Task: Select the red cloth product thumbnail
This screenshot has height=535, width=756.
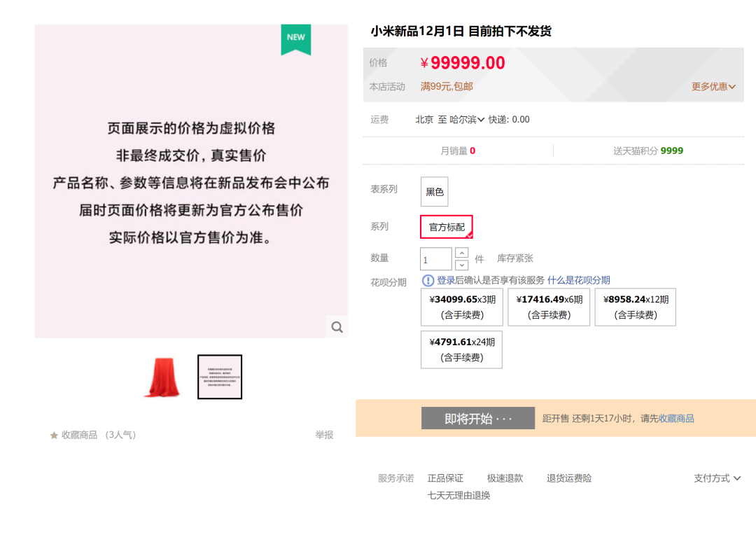Action: coord(162,377)
